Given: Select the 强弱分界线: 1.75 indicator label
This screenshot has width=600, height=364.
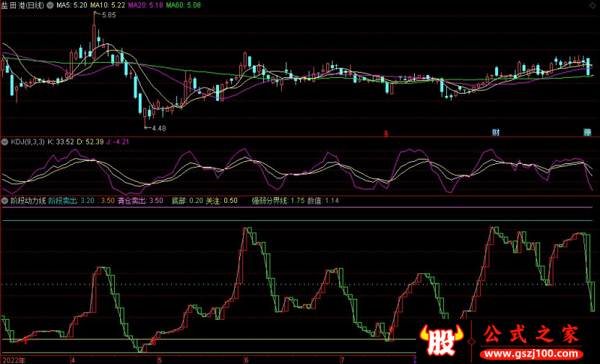Looking at the screenshot, I should pos(277,201).
